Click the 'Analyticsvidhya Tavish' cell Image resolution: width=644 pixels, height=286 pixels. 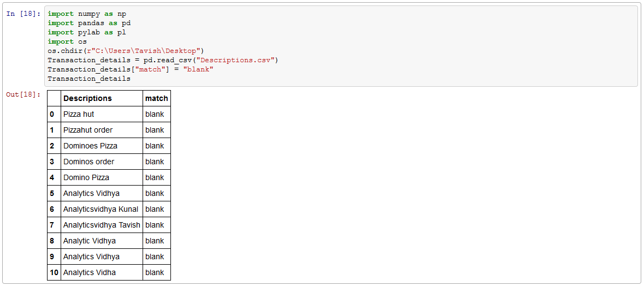click(102, 225)
